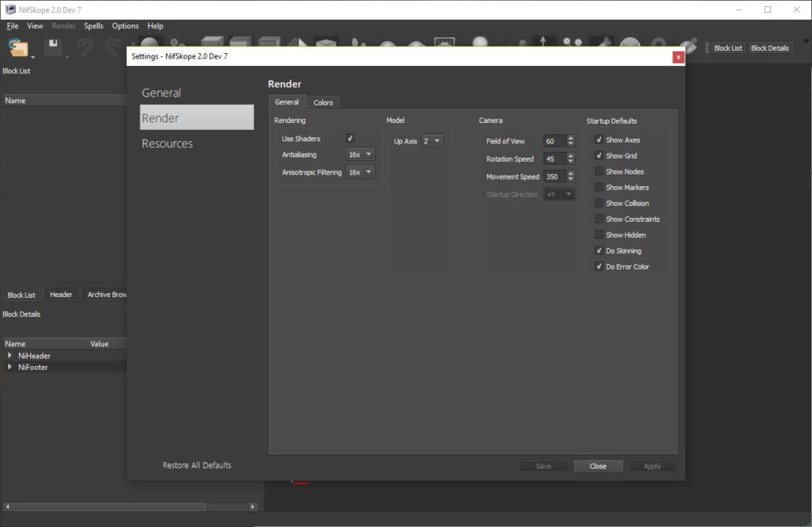Open the File menu

(x=13, y=26)
